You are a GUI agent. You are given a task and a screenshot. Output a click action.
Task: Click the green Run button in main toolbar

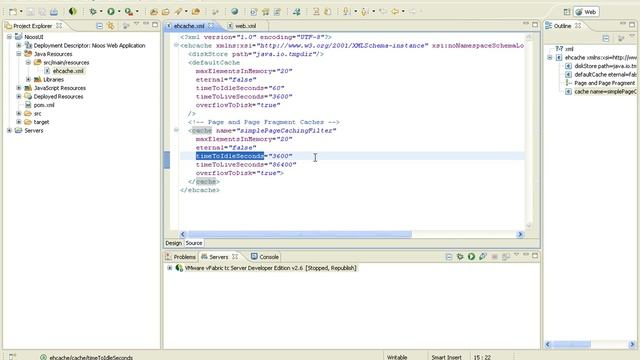111,11
